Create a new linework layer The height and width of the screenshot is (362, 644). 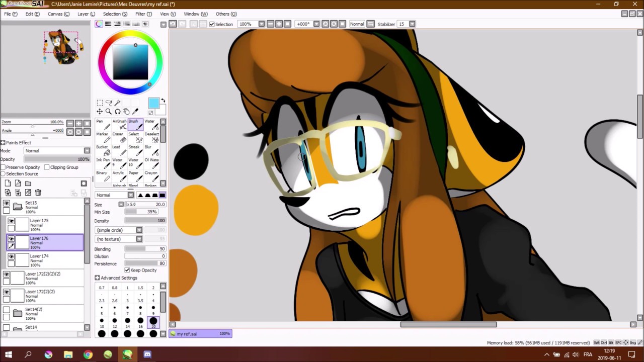[18, 184]
